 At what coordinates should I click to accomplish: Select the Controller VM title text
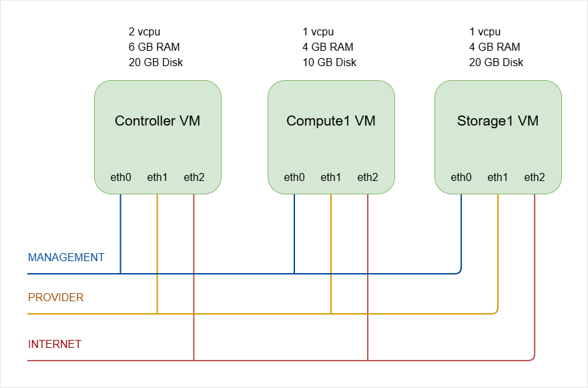tap(158, 121)
